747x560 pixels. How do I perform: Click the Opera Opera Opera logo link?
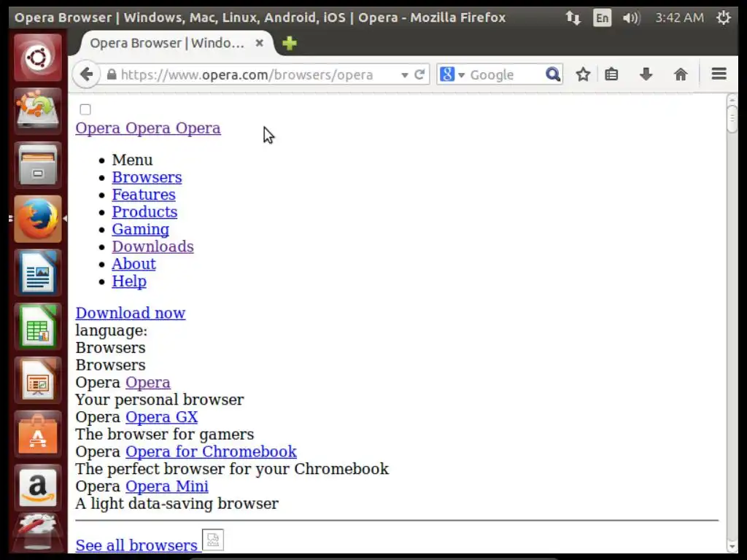tap(148, 128)
